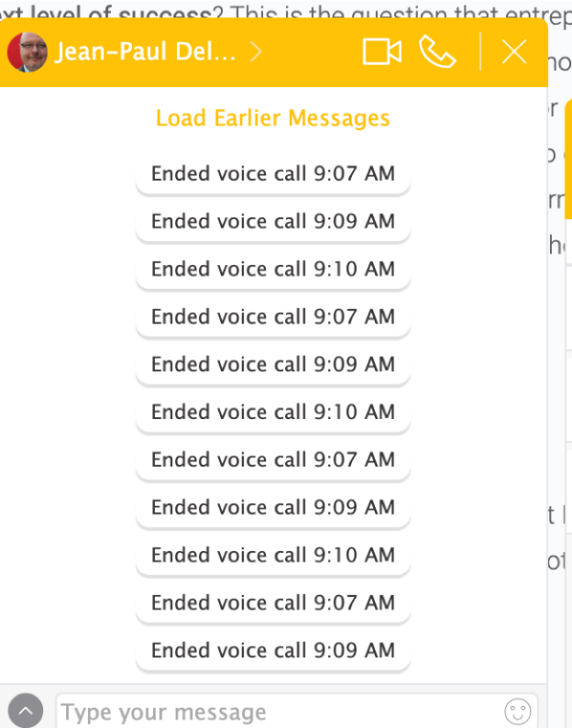
Task: Click the Jean-Paul Del... contact name
Action: [x=146, y=51]
